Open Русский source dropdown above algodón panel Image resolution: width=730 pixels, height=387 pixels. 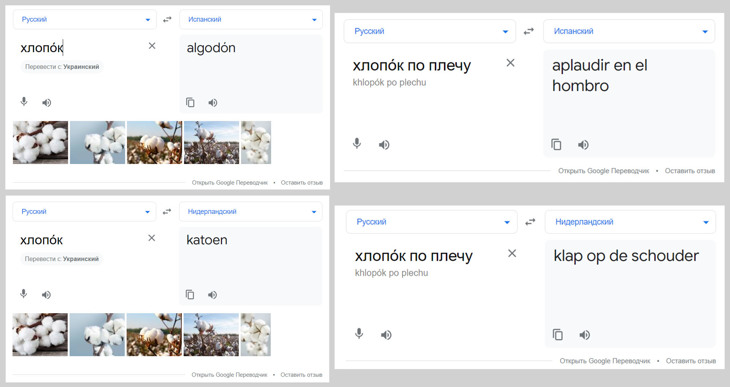click(x=84, y=20)
